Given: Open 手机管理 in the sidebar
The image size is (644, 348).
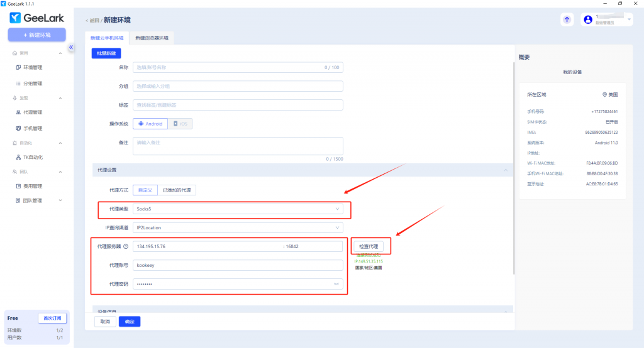Looking at the screenshot, I should click(x=33, y=128).
